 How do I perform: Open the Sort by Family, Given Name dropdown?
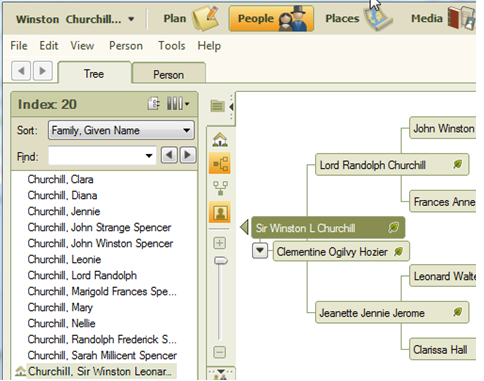121,130
